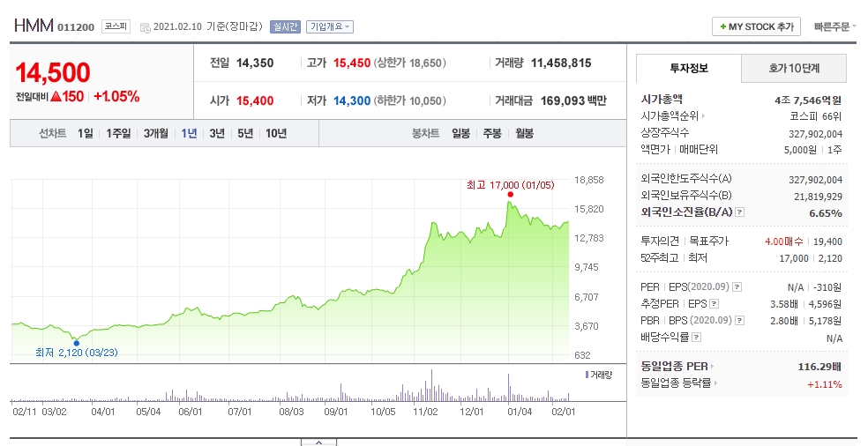Click the 코스피 market label

[116, 26]
